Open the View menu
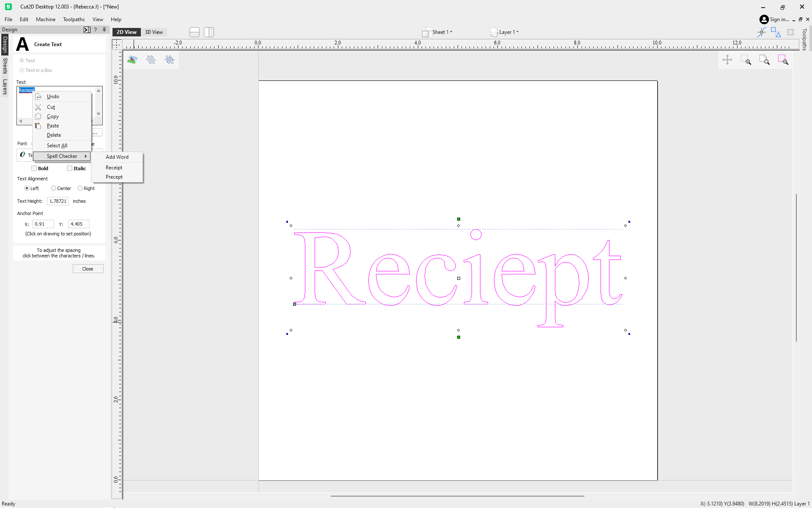The width and height of the screenshot is (812, 508). [x=98, y=19]
